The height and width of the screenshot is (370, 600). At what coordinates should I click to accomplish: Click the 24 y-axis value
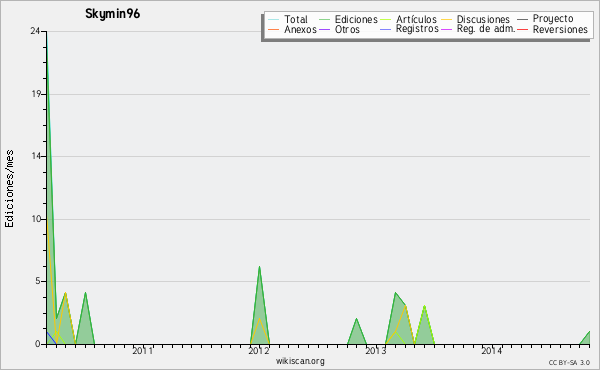(35, 31)
